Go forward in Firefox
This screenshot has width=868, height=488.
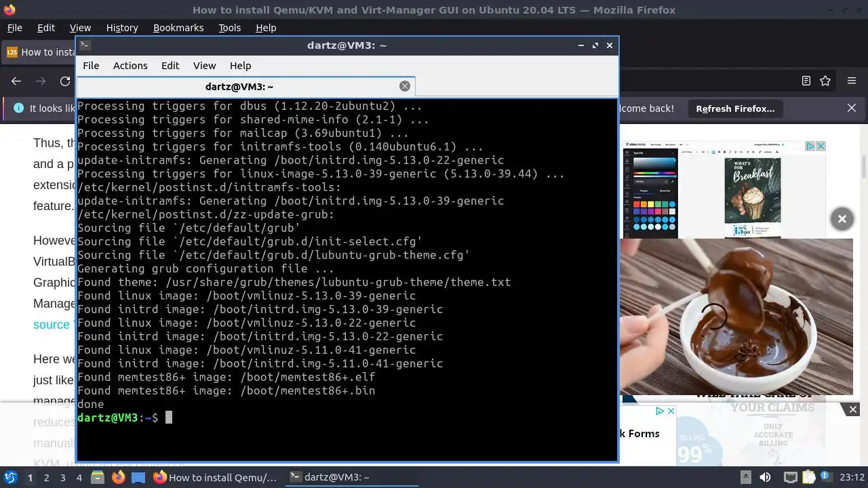pyautogui.click(x=41, y=81)
